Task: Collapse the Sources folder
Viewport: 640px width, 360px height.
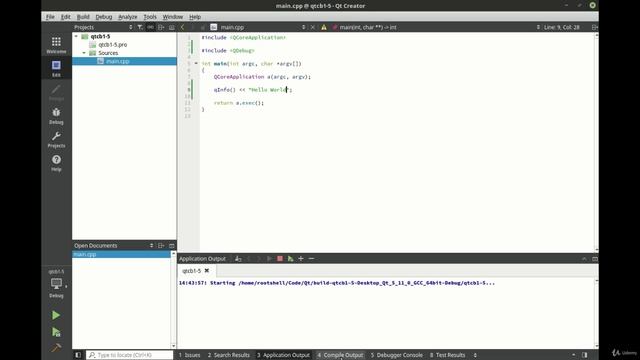Action: (x=84, y=53)
